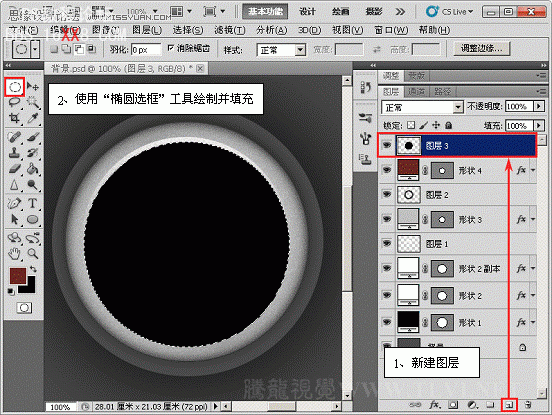Select the Hand tool
Image resolution: width=552 pixels, height=415 pixels.
point(14,253)
